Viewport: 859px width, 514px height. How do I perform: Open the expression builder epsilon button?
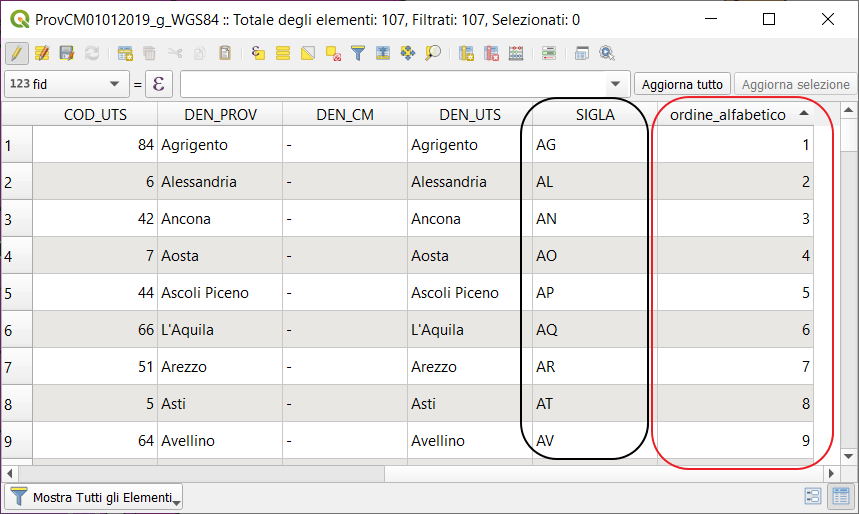(x=159, y=84)
